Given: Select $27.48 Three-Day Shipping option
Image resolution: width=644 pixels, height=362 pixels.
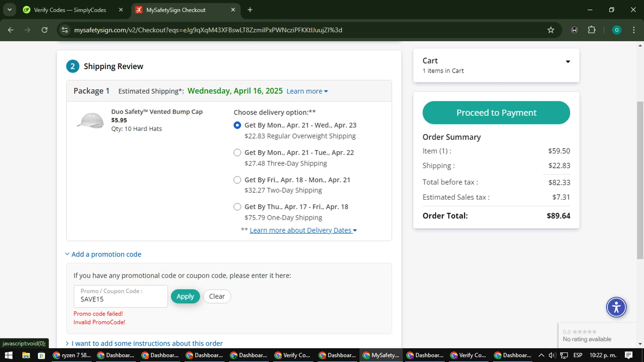Looking at the screenshot, I should pyautogui.click(x=237, y=152).
